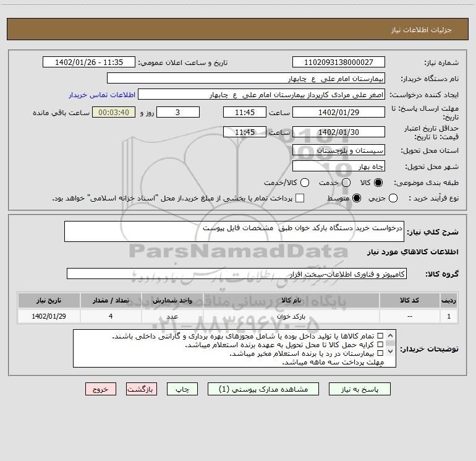Click the buyer notes text area
Image resolution: width=476 pixels, height=461 pixels.
(x=234, y=348)
